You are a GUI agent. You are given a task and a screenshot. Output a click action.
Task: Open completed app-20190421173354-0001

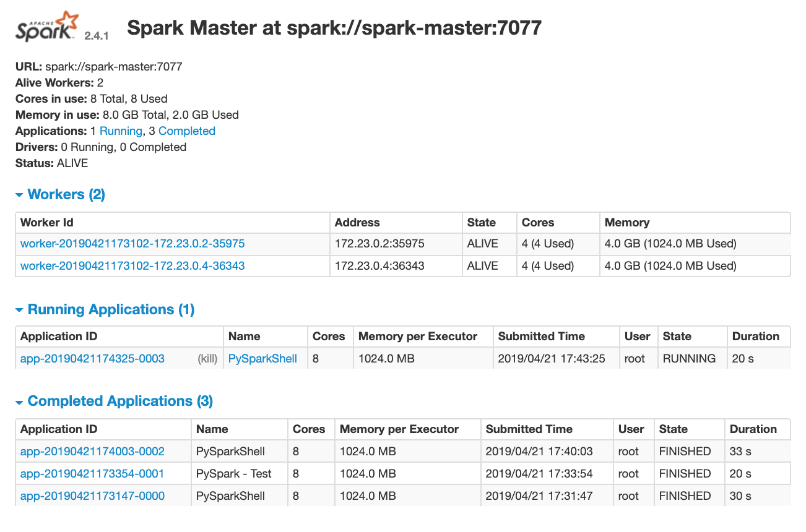[92, 474]
